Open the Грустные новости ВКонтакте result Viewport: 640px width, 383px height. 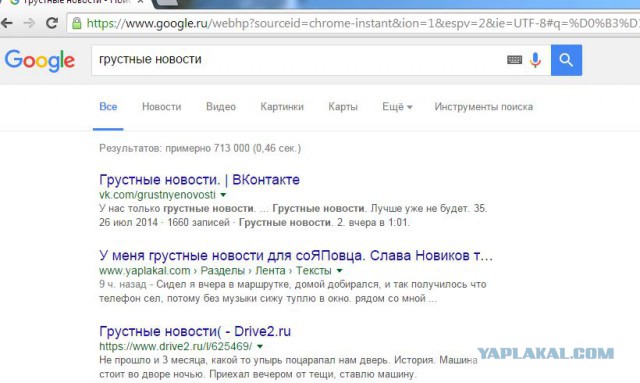199,180
